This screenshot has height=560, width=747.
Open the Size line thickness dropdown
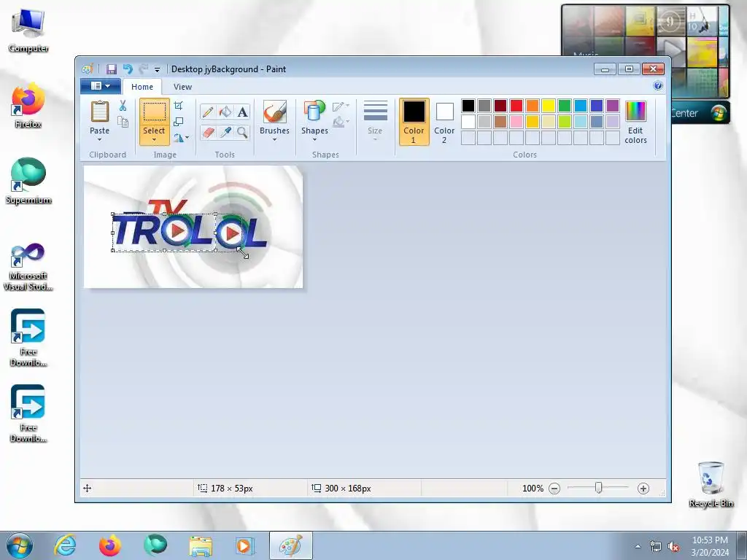pos(375,121)
